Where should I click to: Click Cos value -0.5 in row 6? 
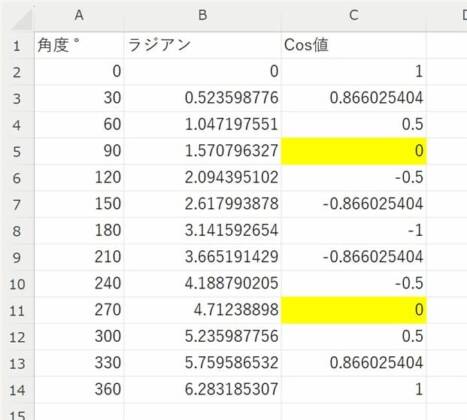pos(354,178)
